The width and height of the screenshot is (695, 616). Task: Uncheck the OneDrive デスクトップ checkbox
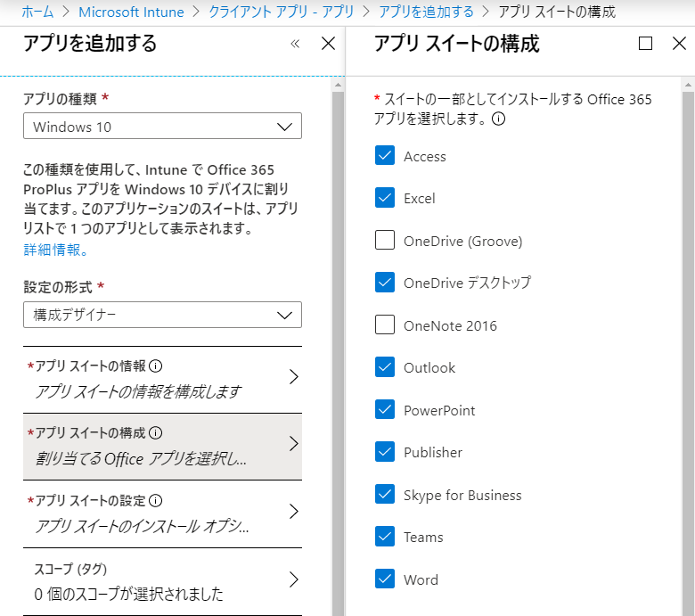pos(385,283)
